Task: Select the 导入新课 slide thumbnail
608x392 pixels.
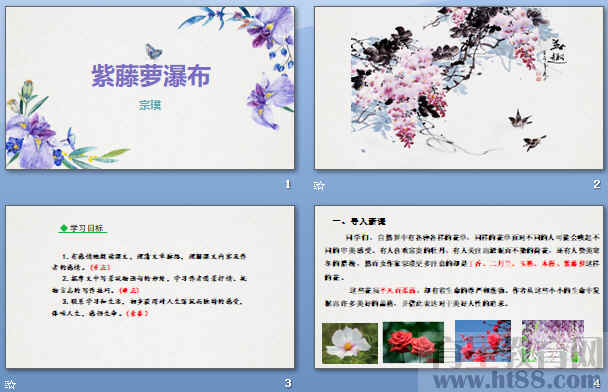Action: [x=459, y=287]
